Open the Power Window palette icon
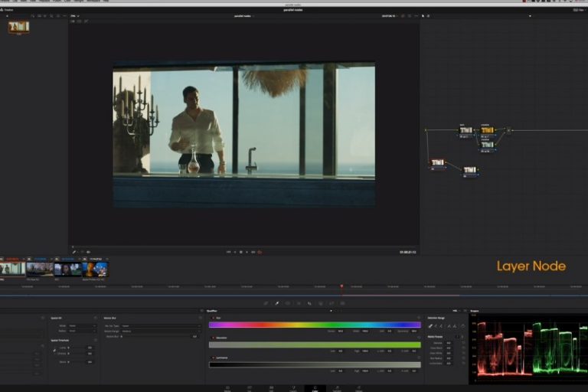This screenshot has width=588, height=392. pyautogui.click(x=287, y=303)
